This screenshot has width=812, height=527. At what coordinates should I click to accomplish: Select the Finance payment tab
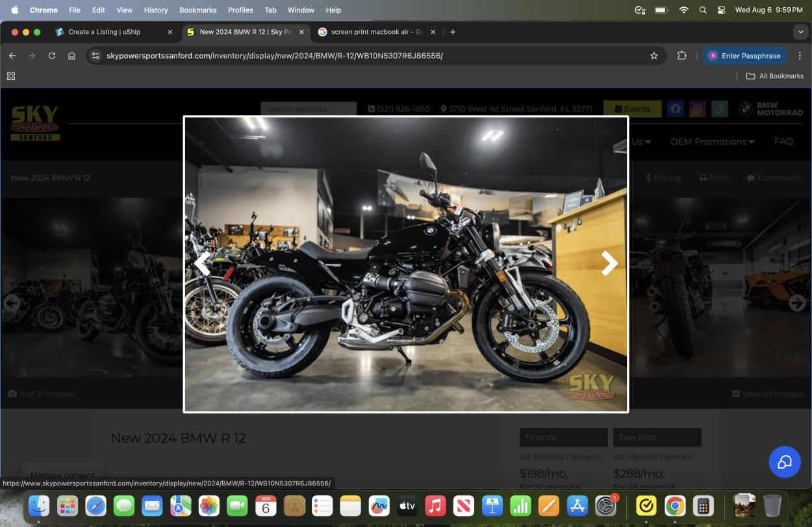tap(564, 437)
